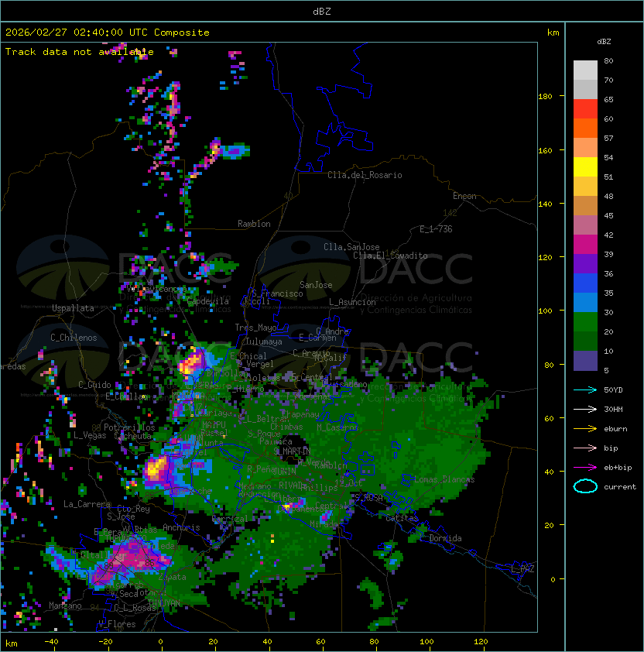644x652 pixels.
Task: Click the Tres_Mayo map label
Action: point(255,328)
